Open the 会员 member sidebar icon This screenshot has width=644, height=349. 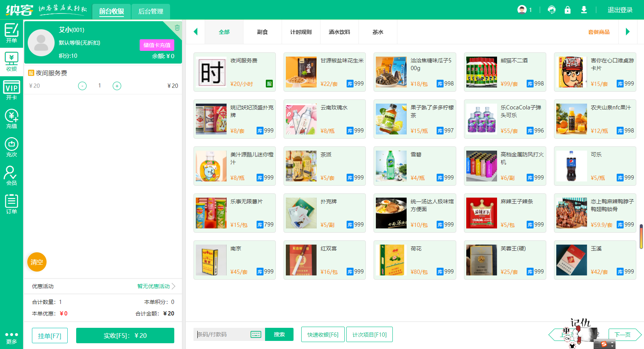11,176
